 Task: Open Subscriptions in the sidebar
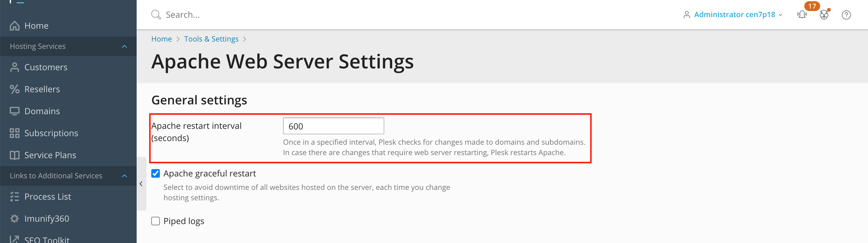click(51, 133)
